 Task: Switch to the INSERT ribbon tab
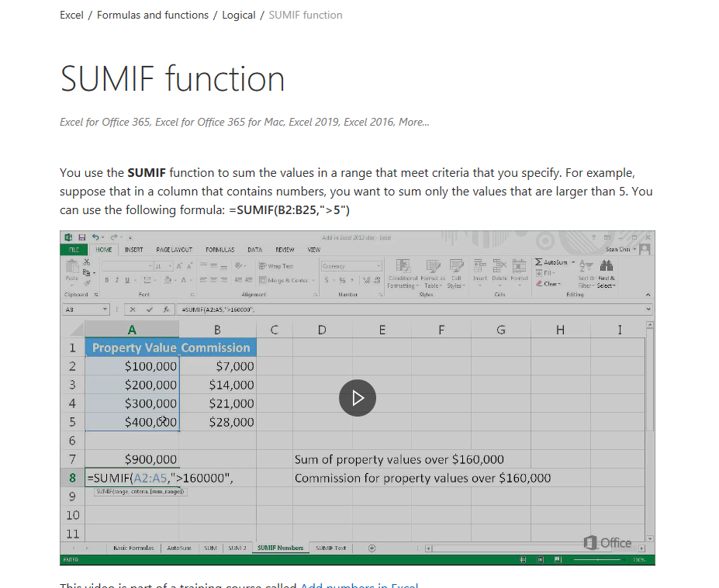pyautogui.click(x=133, y=250)
